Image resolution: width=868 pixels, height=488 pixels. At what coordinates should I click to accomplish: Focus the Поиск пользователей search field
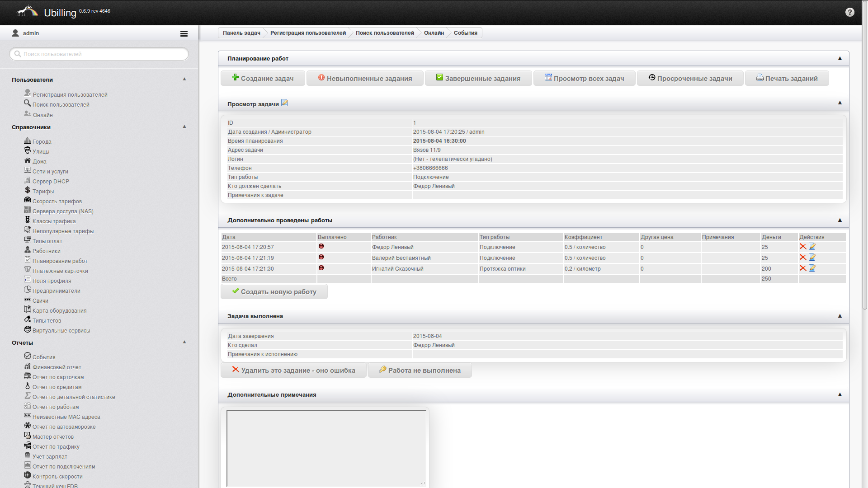click(99, 54)
